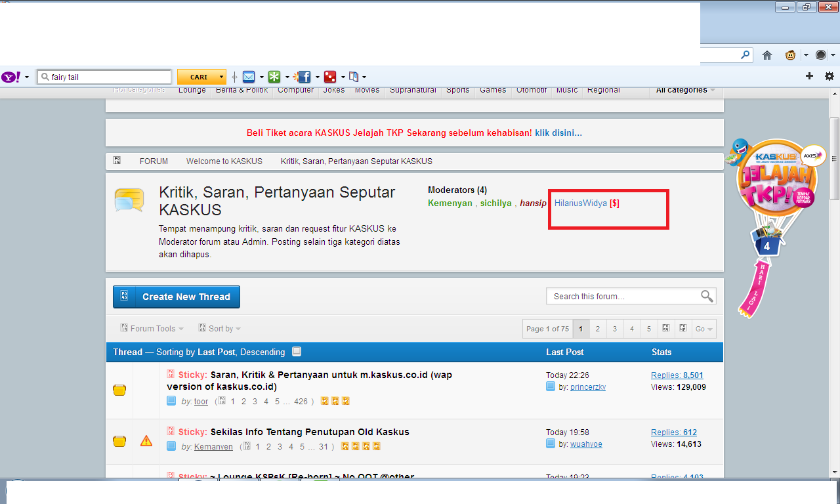Screen dimensions: 840x504
Task: Open the Replies: 612 link
Action: tap(674, 432)
